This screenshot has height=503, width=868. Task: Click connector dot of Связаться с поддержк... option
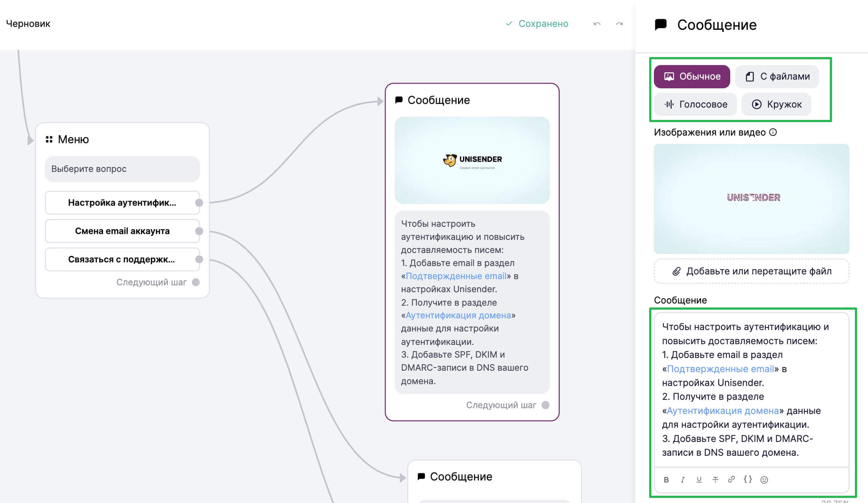point(199,259)
